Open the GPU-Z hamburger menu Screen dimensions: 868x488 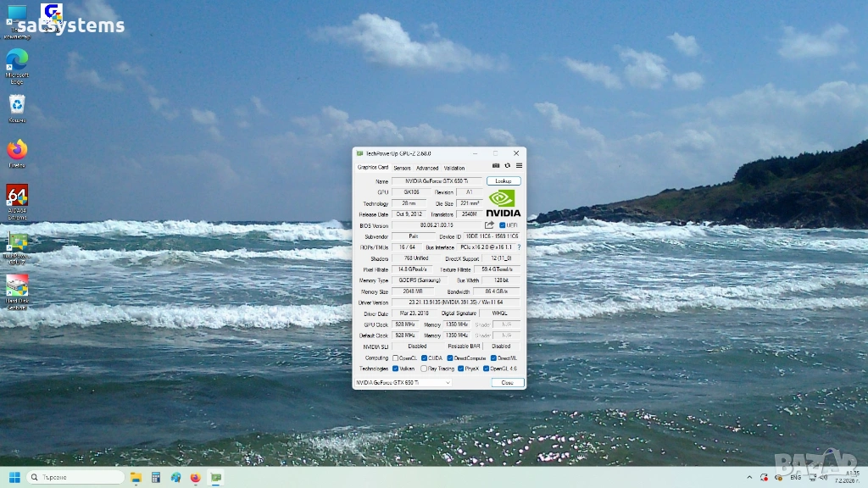click(519, 166)
